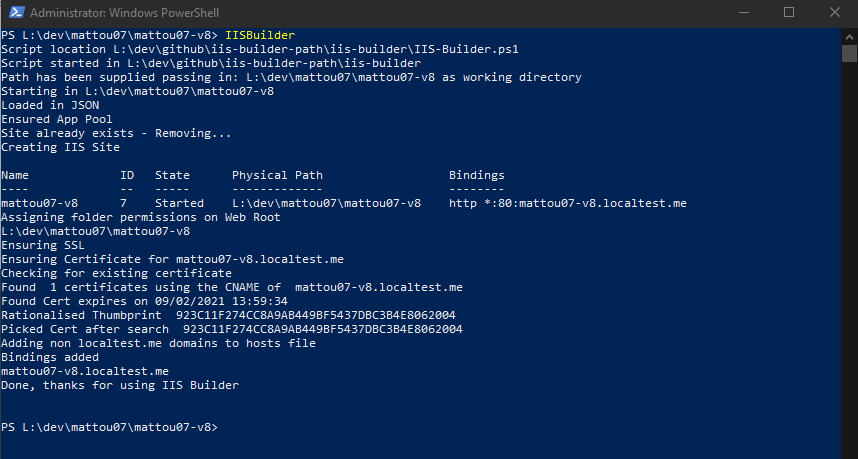Click the Done, thanks for using line

pos(120,385)
